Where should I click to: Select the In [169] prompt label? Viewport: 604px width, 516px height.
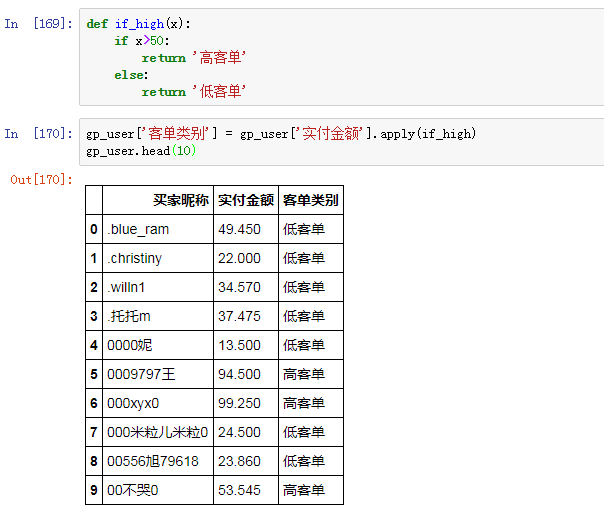[x=38, y=24]
